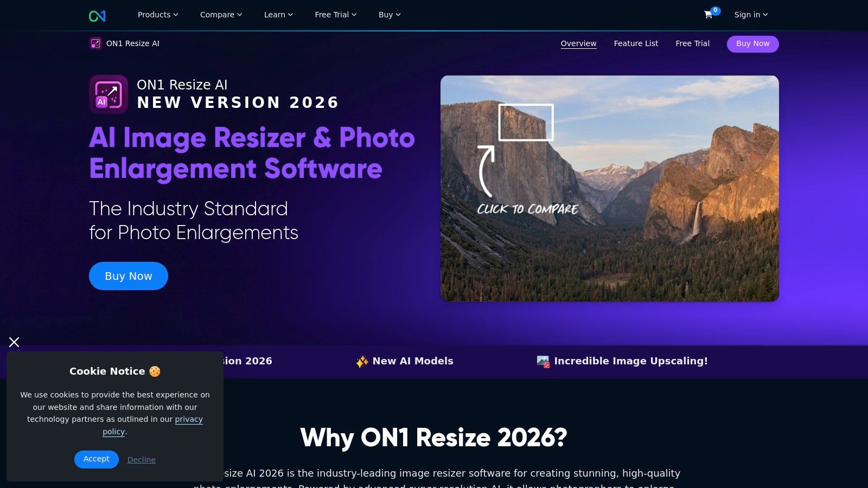Select the Overview navigation item
Image resolution: width=868 pixels, height=488 pixels.
pos(578,43)
